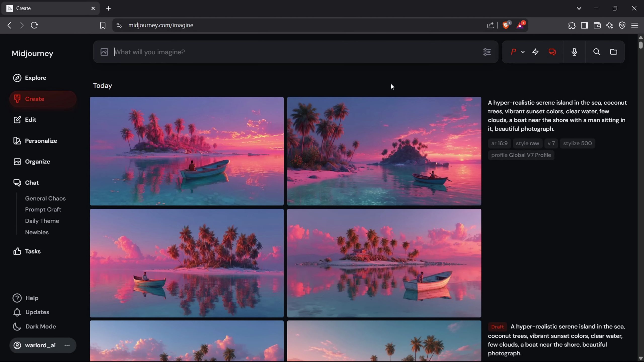This screenshot has height=362, width=644.
Task: Open the prompt settings sliders icon
Action: point(487,52)
